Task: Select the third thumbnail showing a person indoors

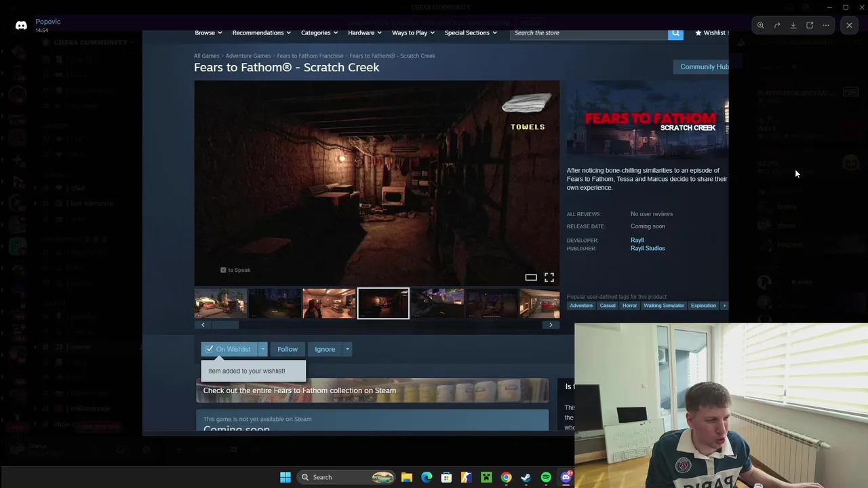Action: tap(329, 304)
